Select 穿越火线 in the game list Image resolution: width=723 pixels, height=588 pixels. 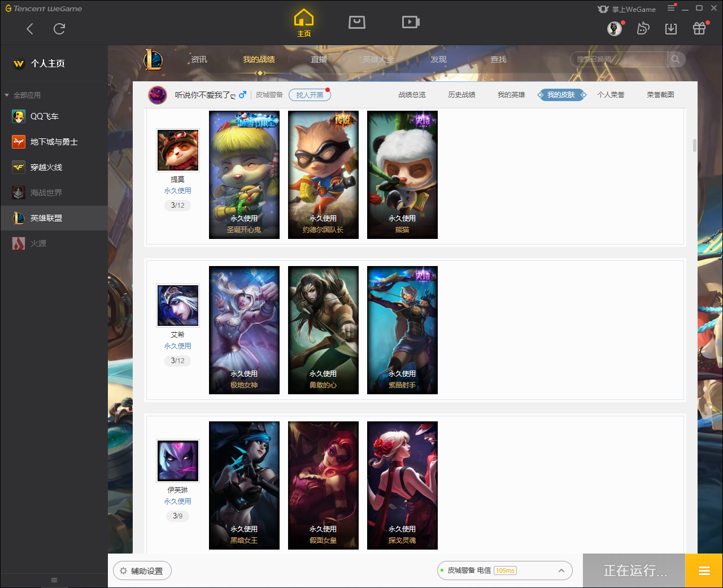pyautogui.click(x=54, y=167)
